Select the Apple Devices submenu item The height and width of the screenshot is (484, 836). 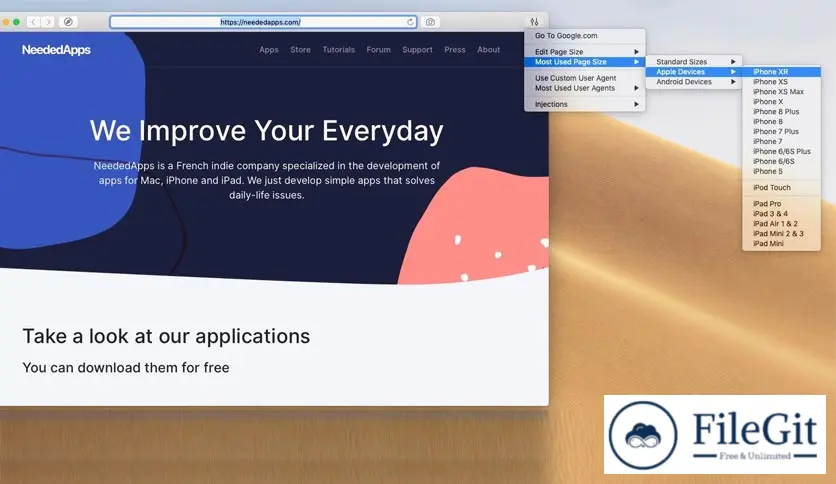(x=694, y=71)
